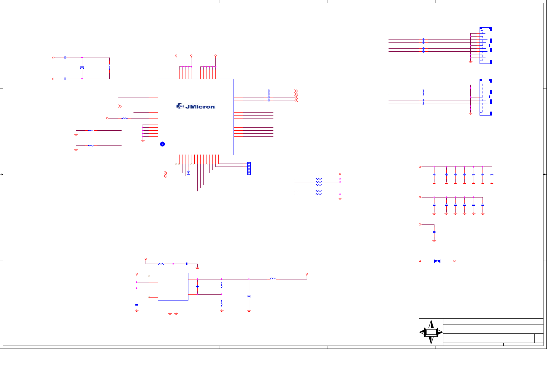Click the capacitor above the regulator leading to ground
Viewport: 555px width, 392px height.
(x=187, y=264)
